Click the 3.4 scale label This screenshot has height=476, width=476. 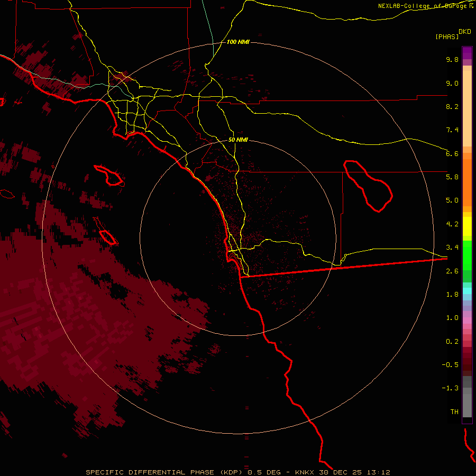pos(452,248)
